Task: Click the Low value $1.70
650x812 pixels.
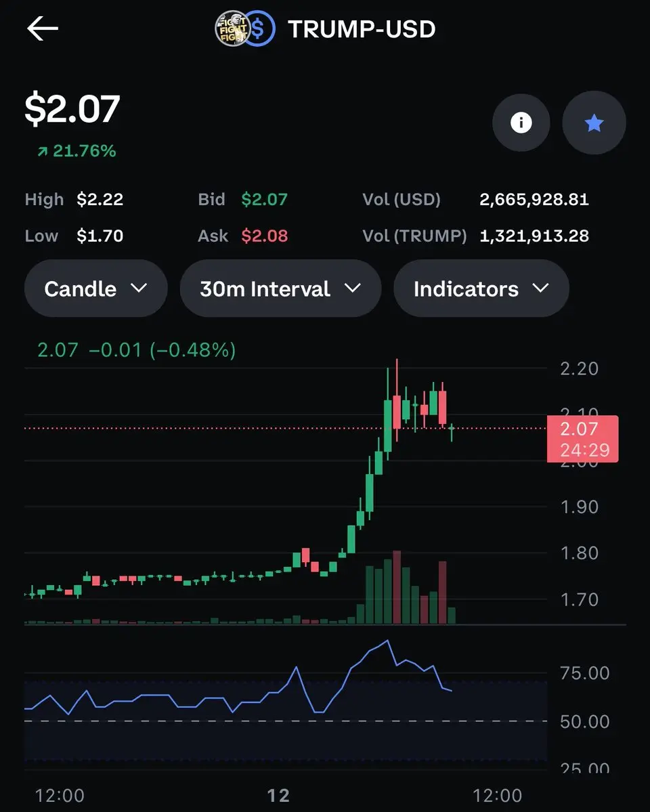Action: (100, 236)
